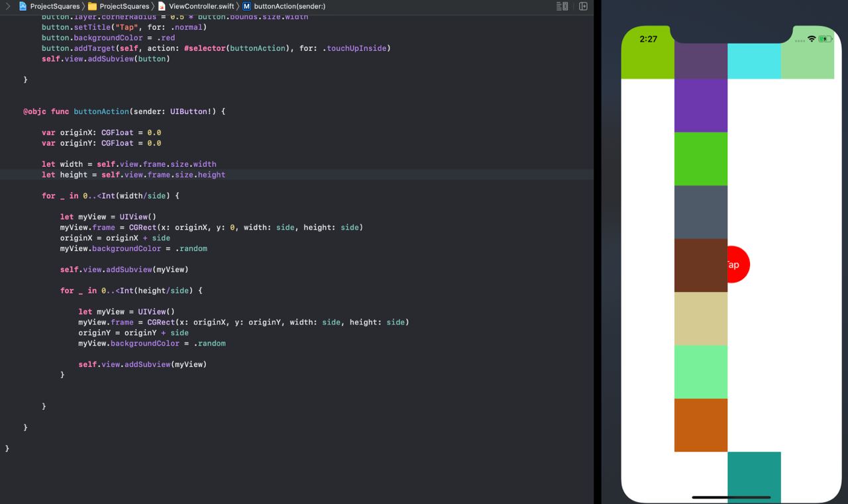Click the 'originY = originY + side' line
This screenshot has height=504, width=848.
click(x=133, y=332)
